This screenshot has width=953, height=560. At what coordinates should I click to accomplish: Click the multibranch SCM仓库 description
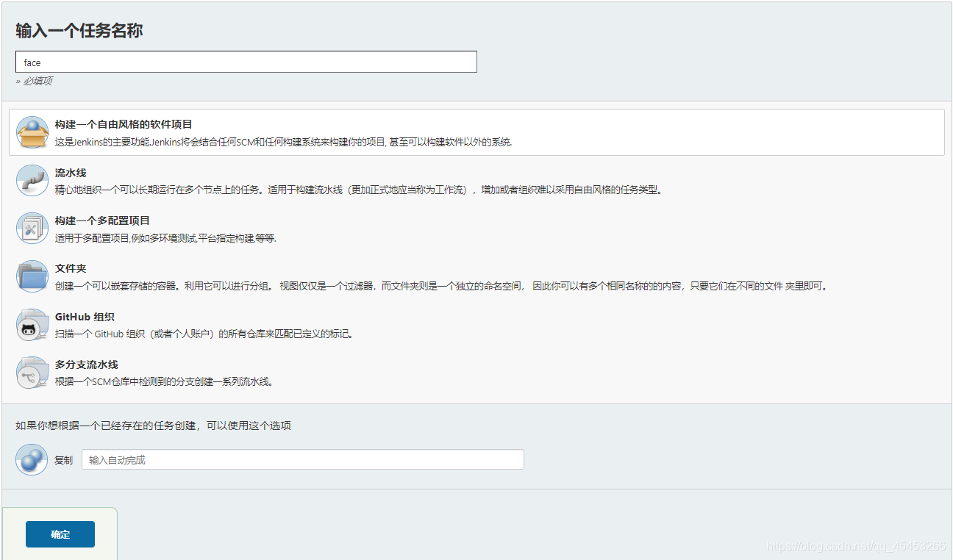point(165,381)
